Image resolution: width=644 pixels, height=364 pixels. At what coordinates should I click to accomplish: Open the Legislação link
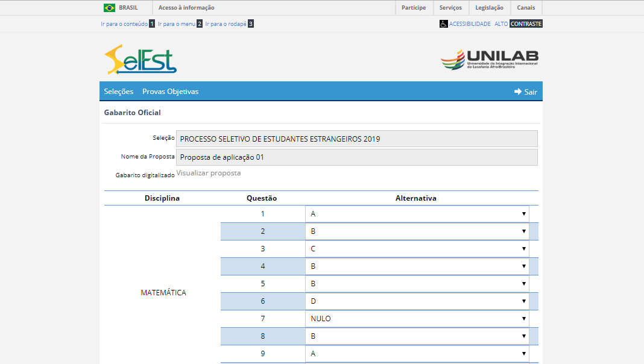click(x=489, y=8)
